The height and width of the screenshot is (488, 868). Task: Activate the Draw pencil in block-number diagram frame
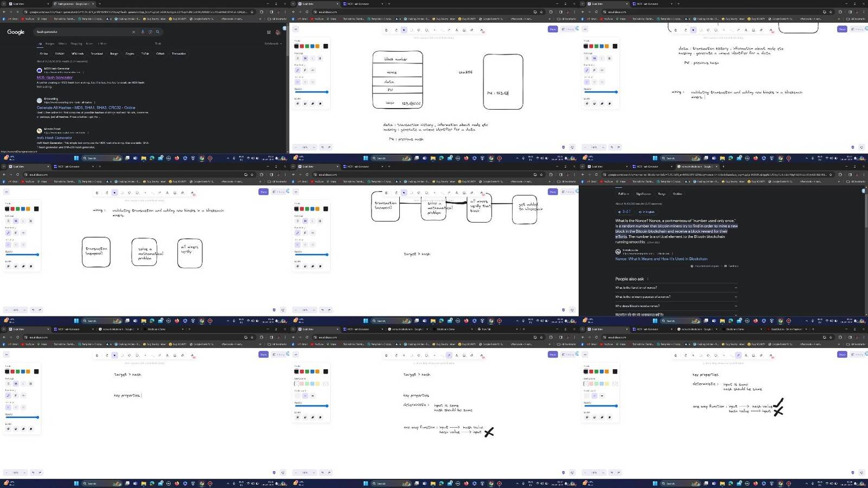[x=449, y=30]
